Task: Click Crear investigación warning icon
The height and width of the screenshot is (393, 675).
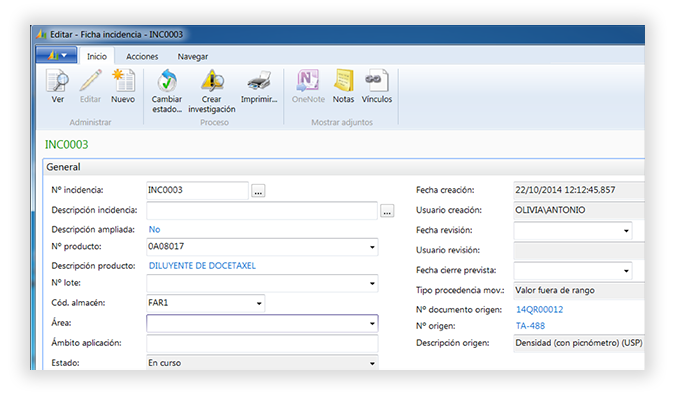Action: point(212,81)
